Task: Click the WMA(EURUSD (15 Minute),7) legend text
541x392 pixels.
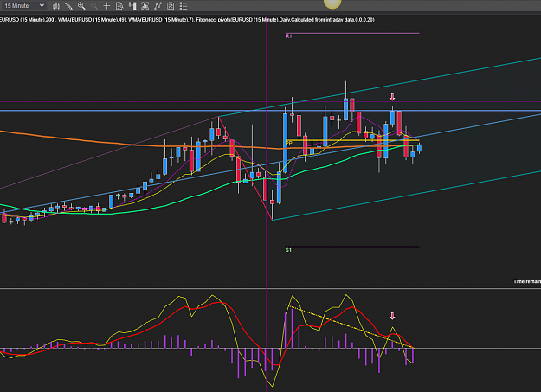Action: coord(161,20)
